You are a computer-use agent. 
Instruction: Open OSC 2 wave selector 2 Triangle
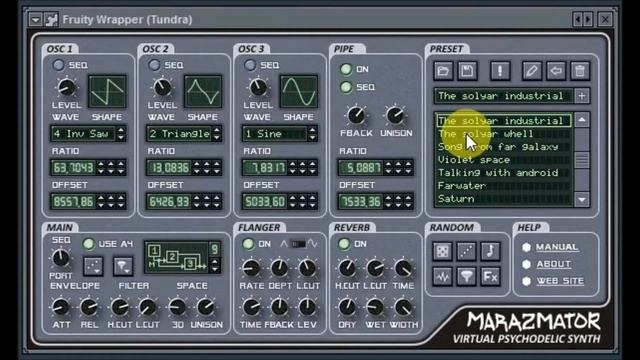(184, 134)
